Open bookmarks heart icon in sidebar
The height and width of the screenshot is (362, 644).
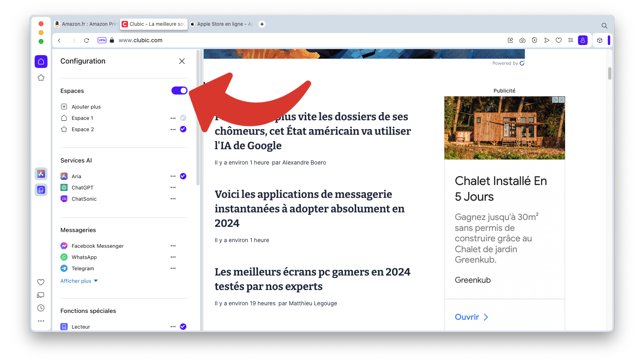click(41, 282)
